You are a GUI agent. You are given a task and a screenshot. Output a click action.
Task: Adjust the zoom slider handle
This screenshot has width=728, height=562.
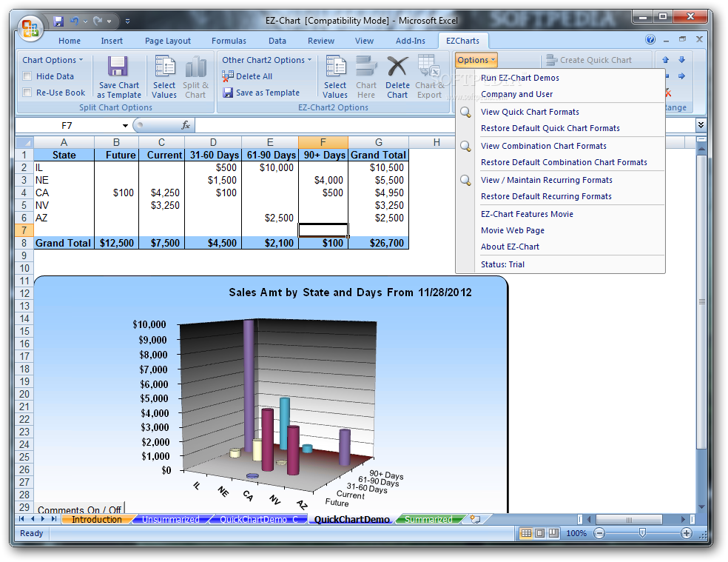(x=642, y=532)
